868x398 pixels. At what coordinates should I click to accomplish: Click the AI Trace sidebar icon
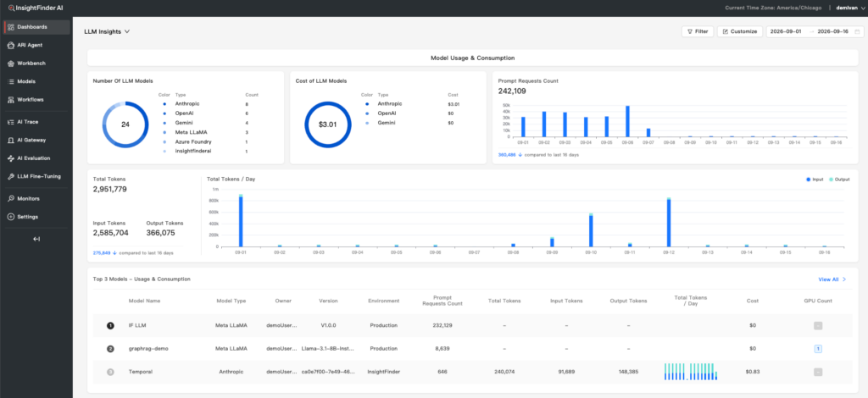pyautogui.click(x=11, y=122)
